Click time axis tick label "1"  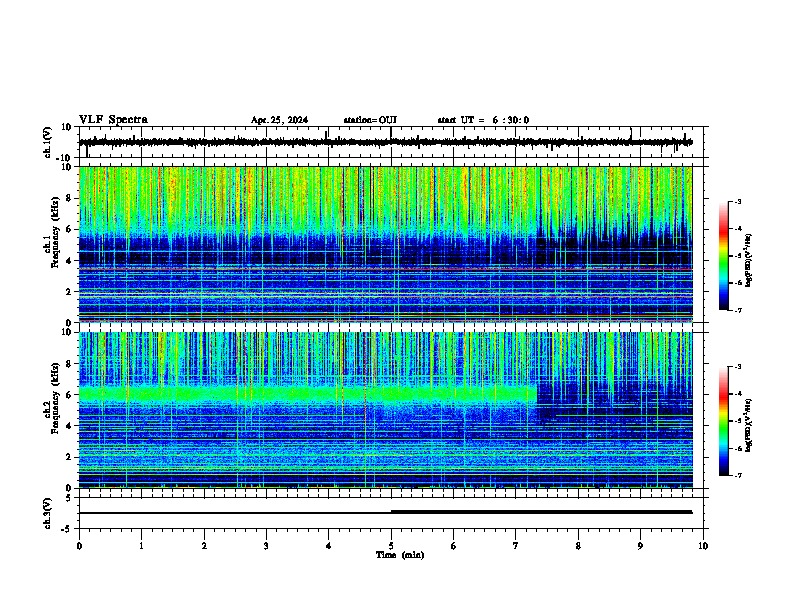pos(141,546)
